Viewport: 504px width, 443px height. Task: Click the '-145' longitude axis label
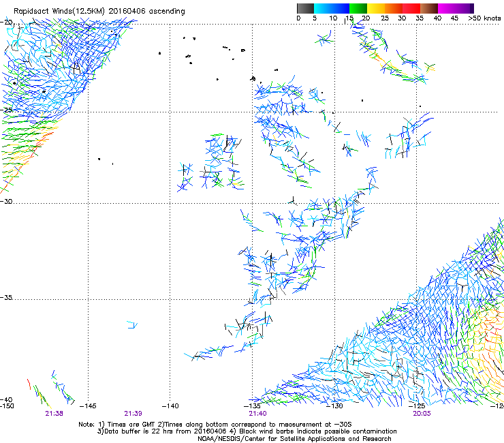coord(88,406)
